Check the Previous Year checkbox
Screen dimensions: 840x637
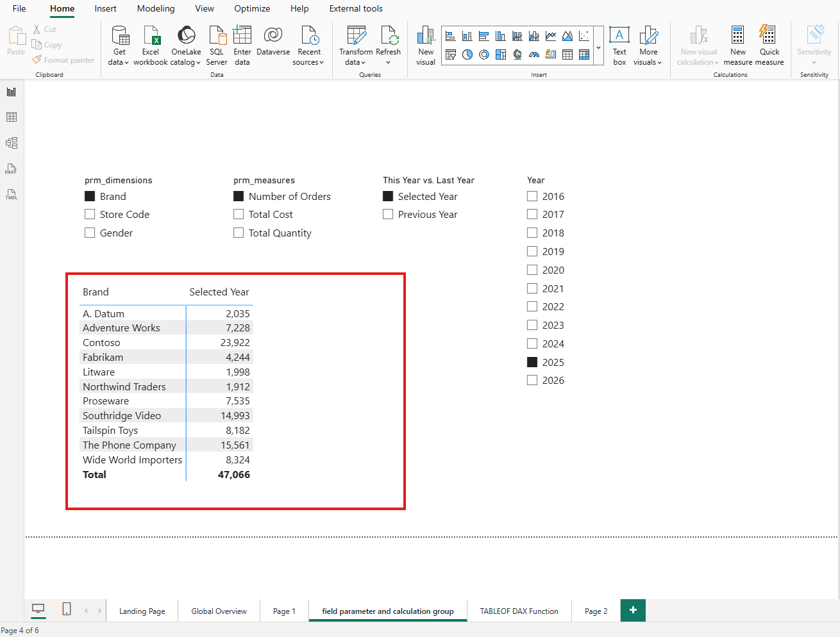click(388, 215)
